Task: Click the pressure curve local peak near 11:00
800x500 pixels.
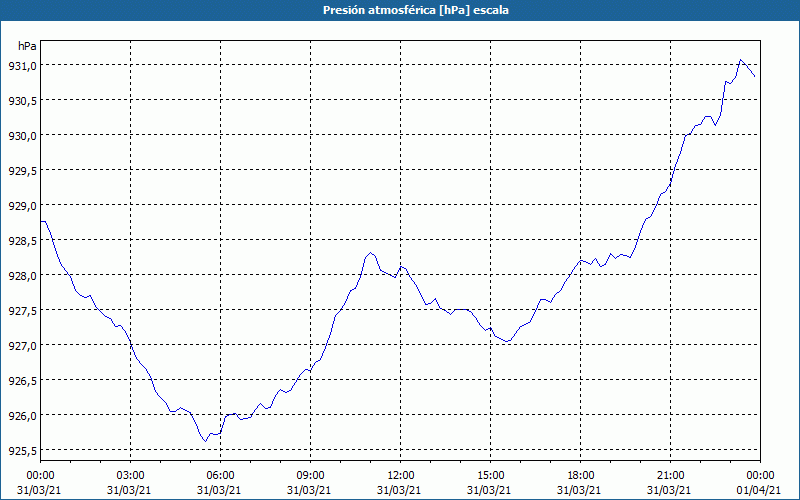Action: [370, 252]
